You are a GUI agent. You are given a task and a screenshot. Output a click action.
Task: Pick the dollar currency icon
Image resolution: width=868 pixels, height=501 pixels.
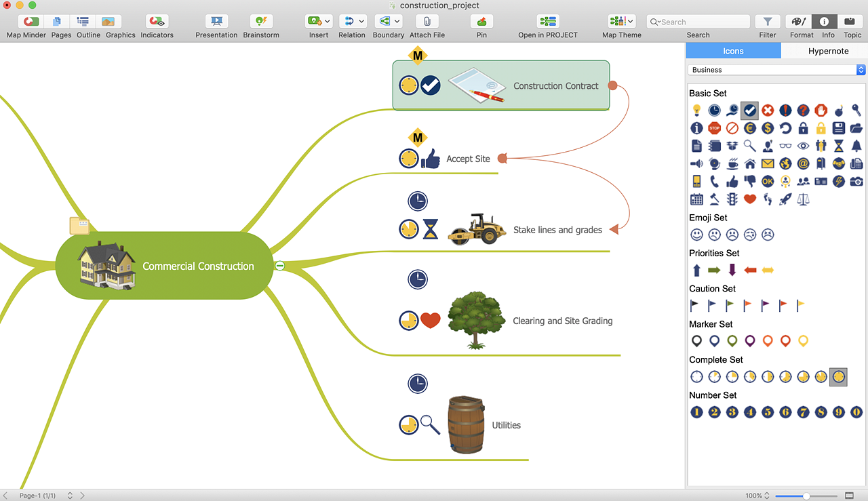768,127
